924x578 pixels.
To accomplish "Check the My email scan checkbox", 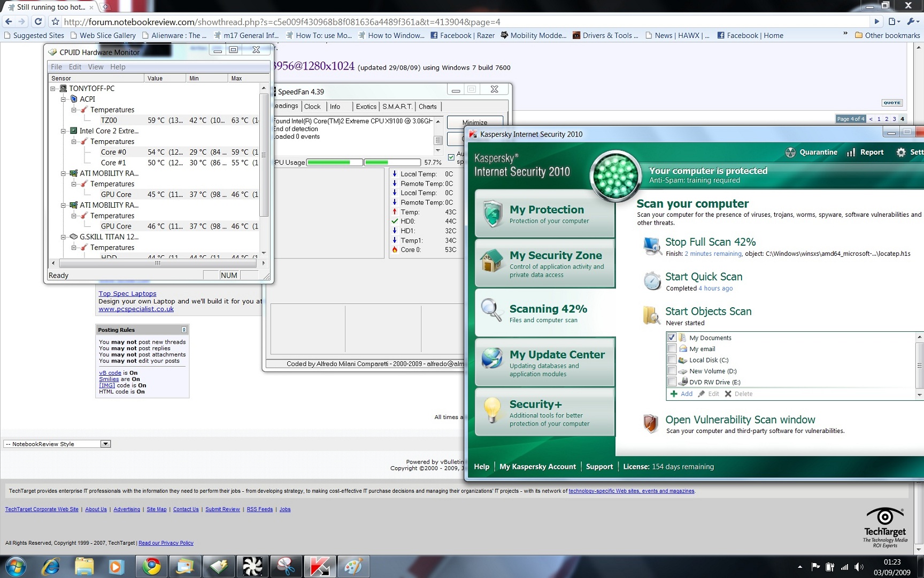I will tap(672, 348).
